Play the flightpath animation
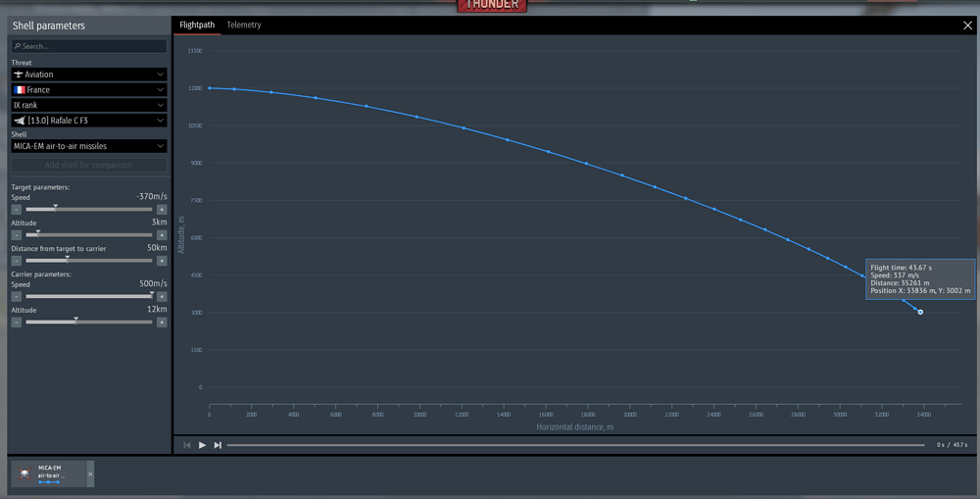The image size is (980, 499). 202,445
